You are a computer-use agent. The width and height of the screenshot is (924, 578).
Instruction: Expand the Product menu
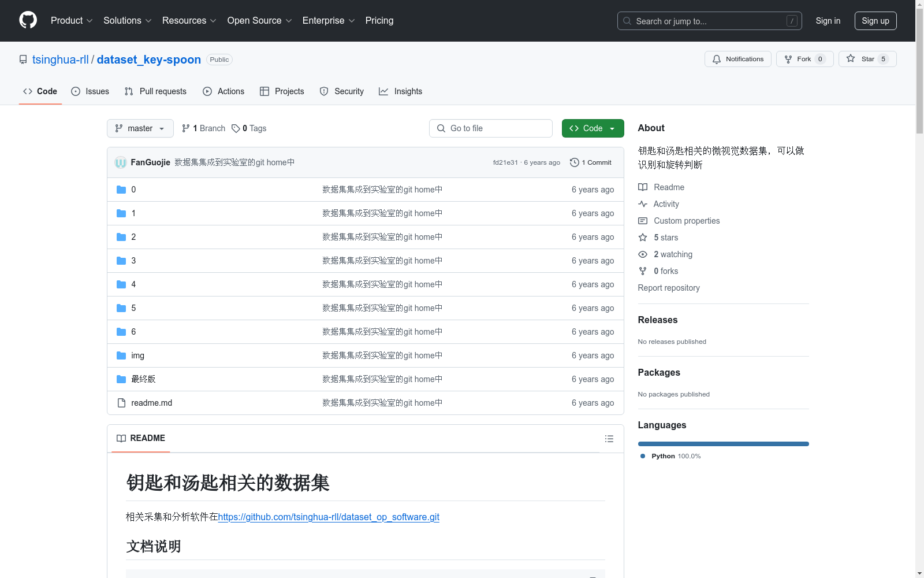coord(72,21)
